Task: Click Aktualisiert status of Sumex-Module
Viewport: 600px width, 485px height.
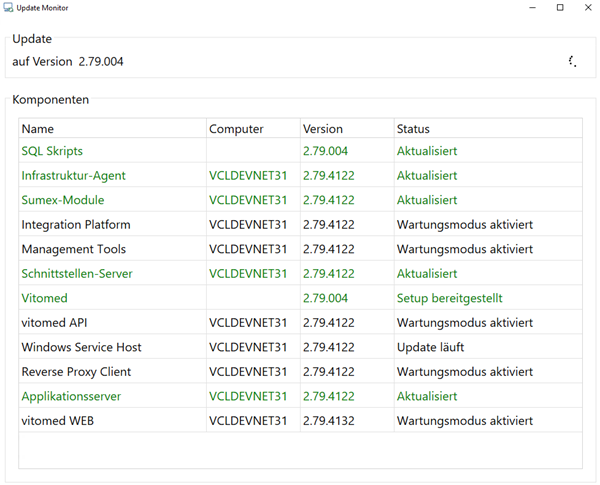Action: (427, 200)
